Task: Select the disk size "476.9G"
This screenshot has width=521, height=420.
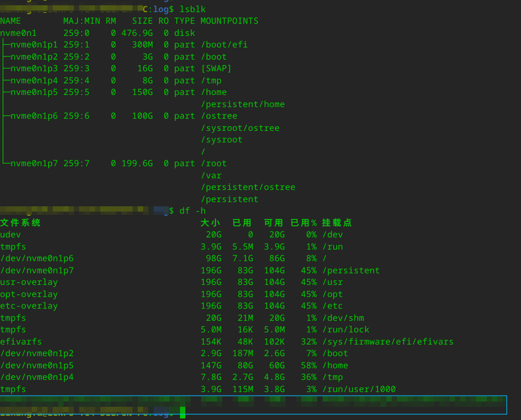Action: point(137,33)
